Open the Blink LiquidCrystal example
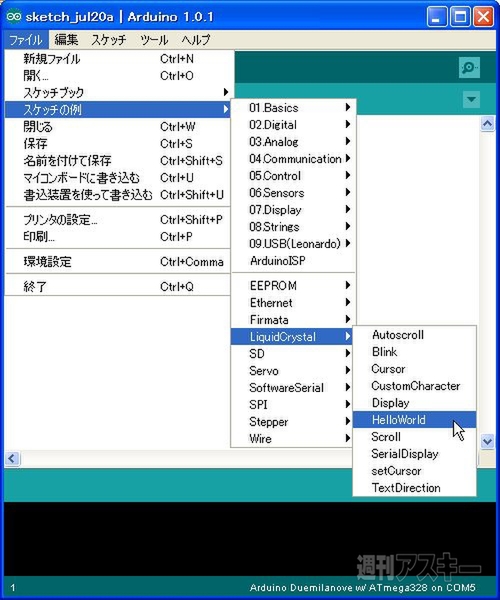The image size is (500, 600). (x=414, y=352)
